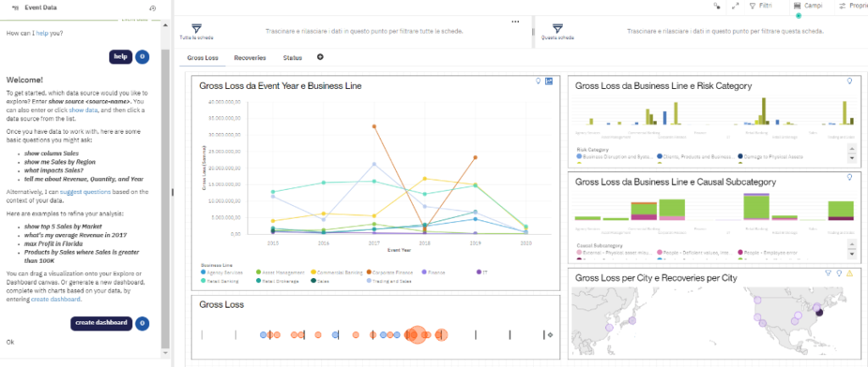Screen dimensions: 868x367
Task: Switch to the Gross Loss tab
Action: coord(203,58)
